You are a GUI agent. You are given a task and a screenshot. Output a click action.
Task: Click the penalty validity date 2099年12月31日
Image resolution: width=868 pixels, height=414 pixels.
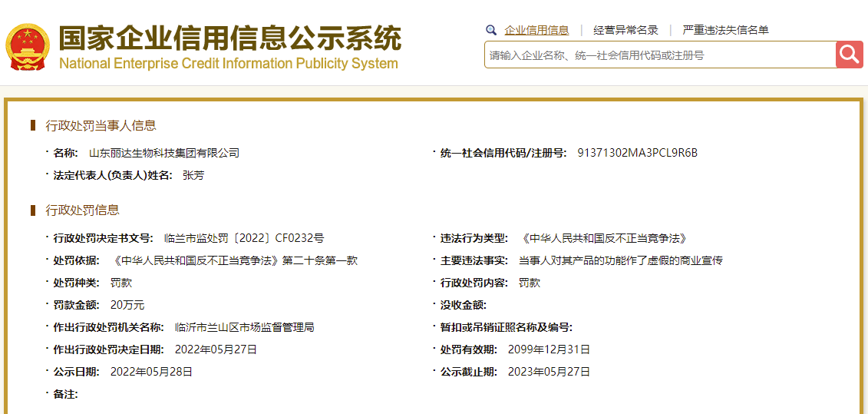pos(549,349)
